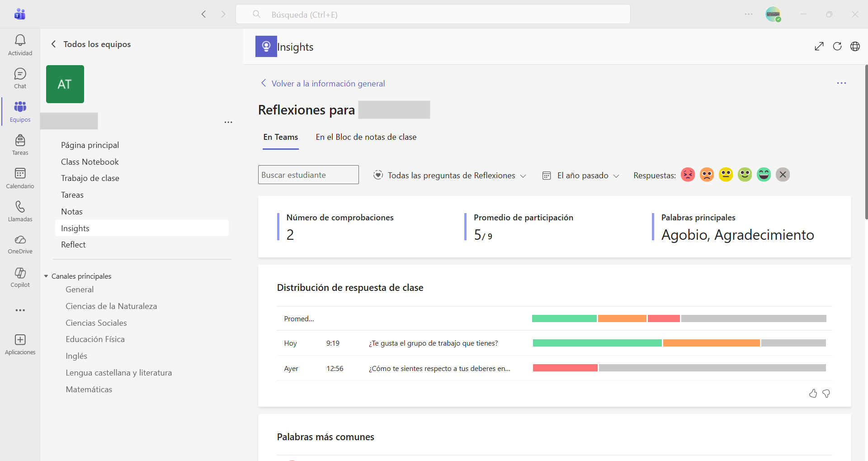
Task: Reload the Insights tab
Action: (837, 46)
